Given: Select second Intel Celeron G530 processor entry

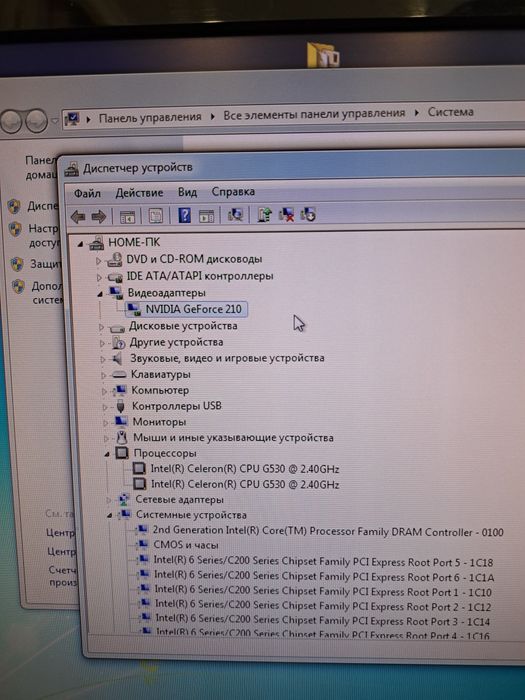Looking at the screenshot, I should point(245,484).
